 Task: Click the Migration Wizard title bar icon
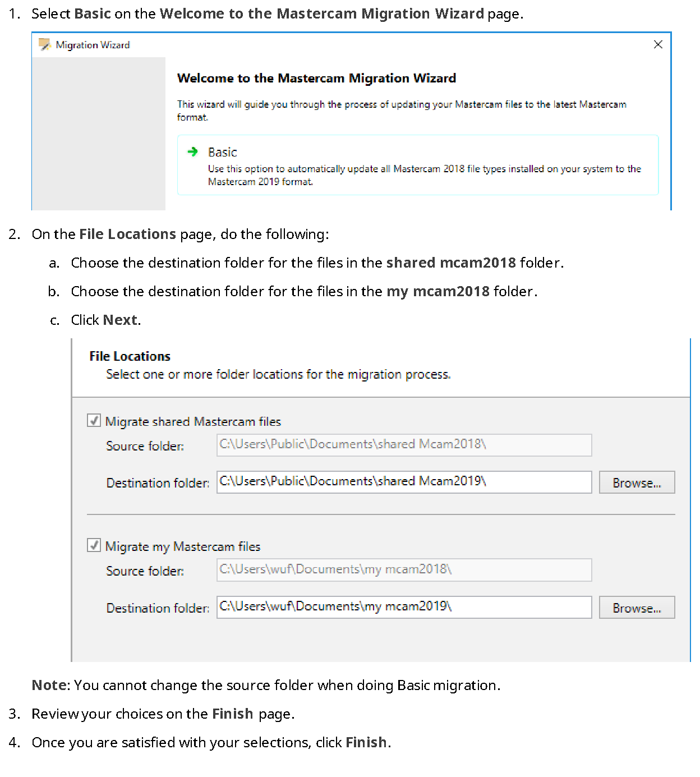tap(43, 44)
